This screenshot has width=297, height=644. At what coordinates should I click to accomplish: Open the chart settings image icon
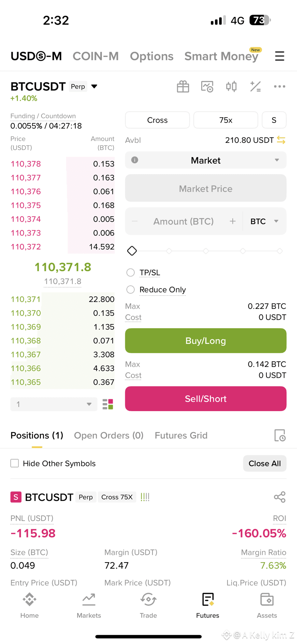tap(207, 86)
